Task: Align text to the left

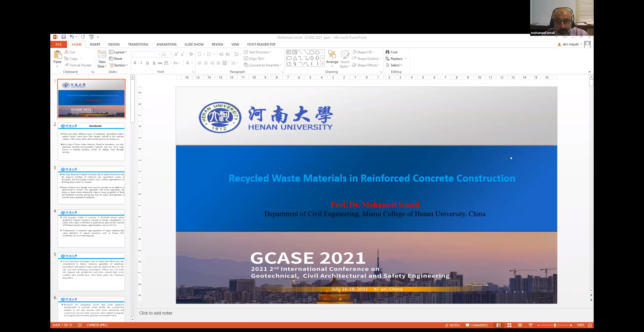Action: pos(200,63)
